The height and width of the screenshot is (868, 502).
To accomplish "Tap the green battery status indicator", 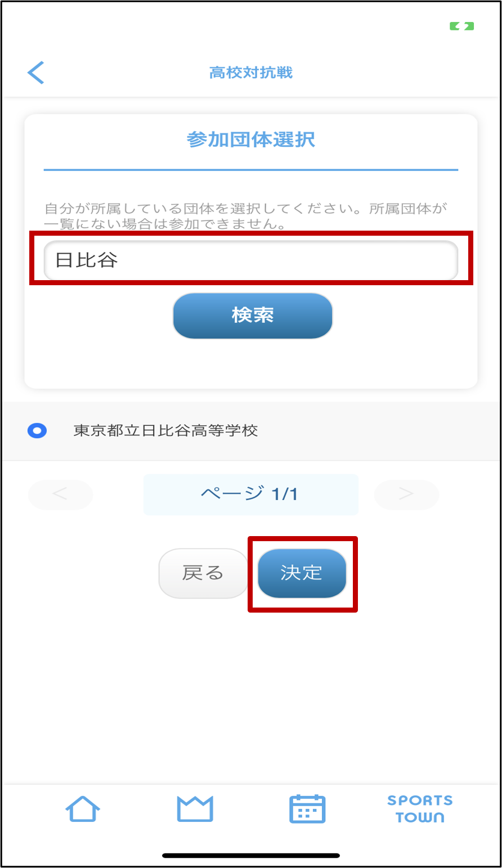I will (461, 26).
